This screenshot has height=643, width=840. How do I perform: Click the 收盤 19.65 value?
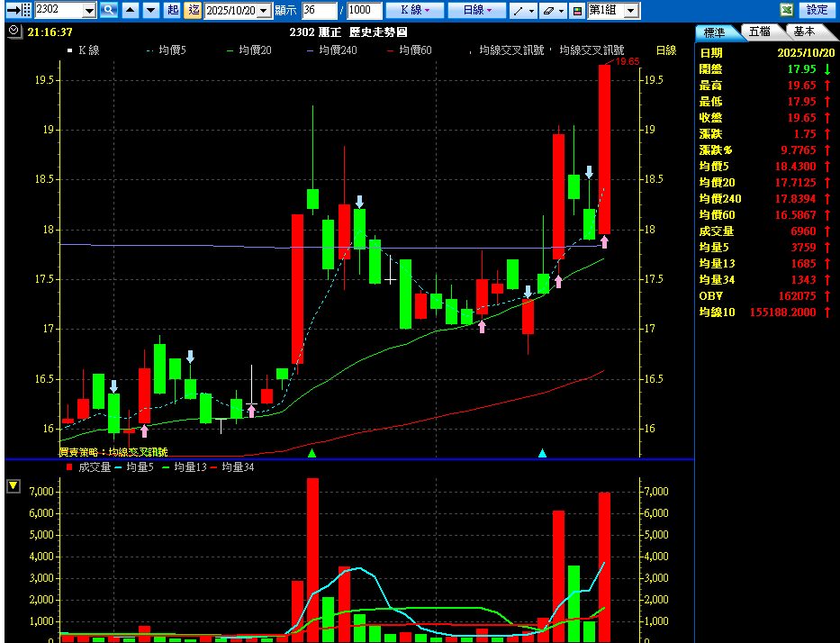[801, 118]
